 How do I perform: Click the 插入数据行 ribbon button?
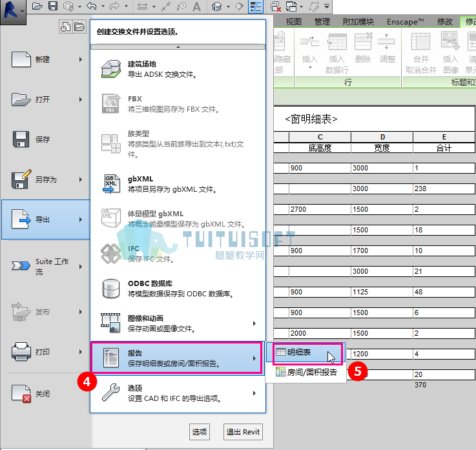pyautogui.click(x=336, y=54)
